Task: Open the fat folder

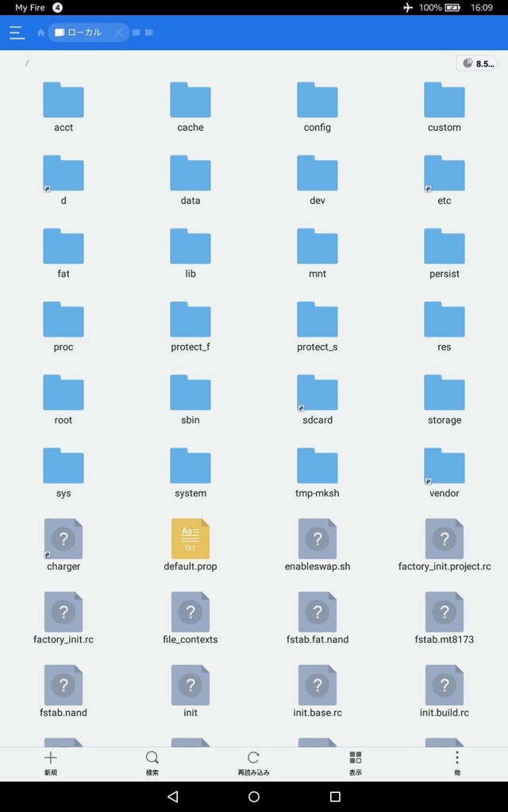Action: tap(63, 254)
